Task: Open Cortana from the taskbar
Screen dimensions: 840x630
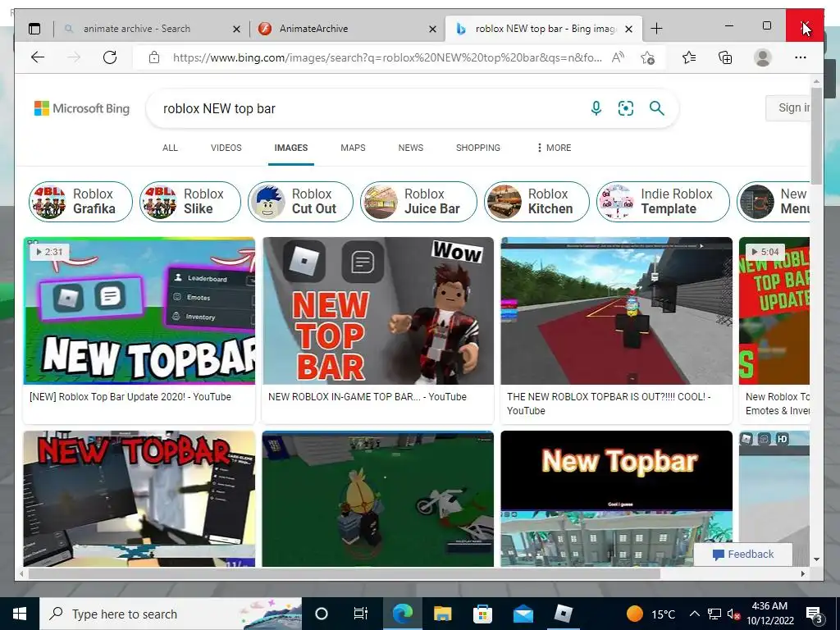Action: tap(322, 614)
